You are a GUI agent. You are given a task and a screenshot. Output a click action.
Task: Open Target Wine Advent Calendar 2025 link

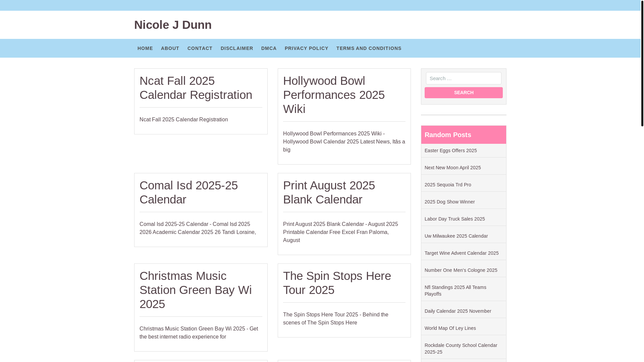(462, 253)
